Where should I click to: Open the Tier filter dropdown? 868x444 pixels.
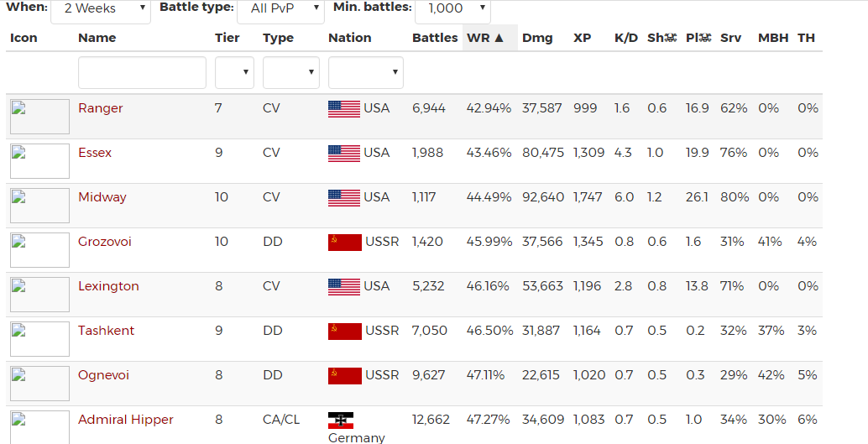click(234, 73)
